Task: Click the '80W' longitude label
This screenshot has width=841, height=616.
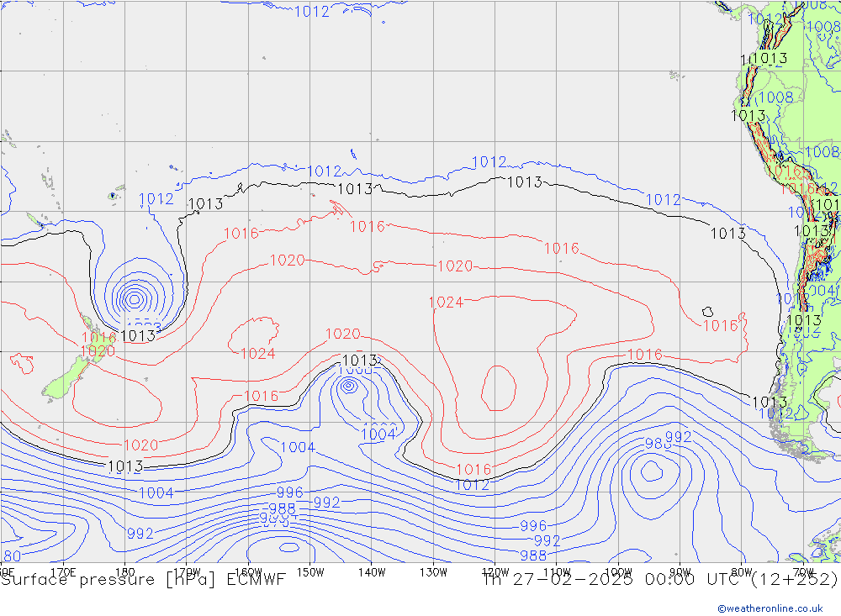Action: [742, 572]
